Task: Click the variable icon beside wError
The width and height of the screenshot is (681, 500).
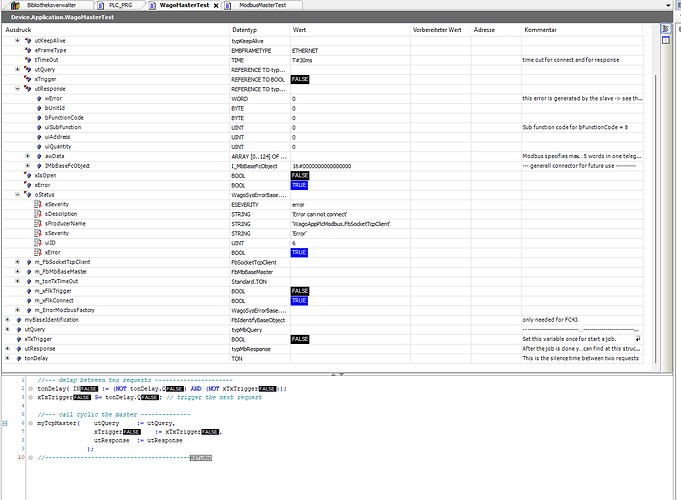Action: (39, 99)
